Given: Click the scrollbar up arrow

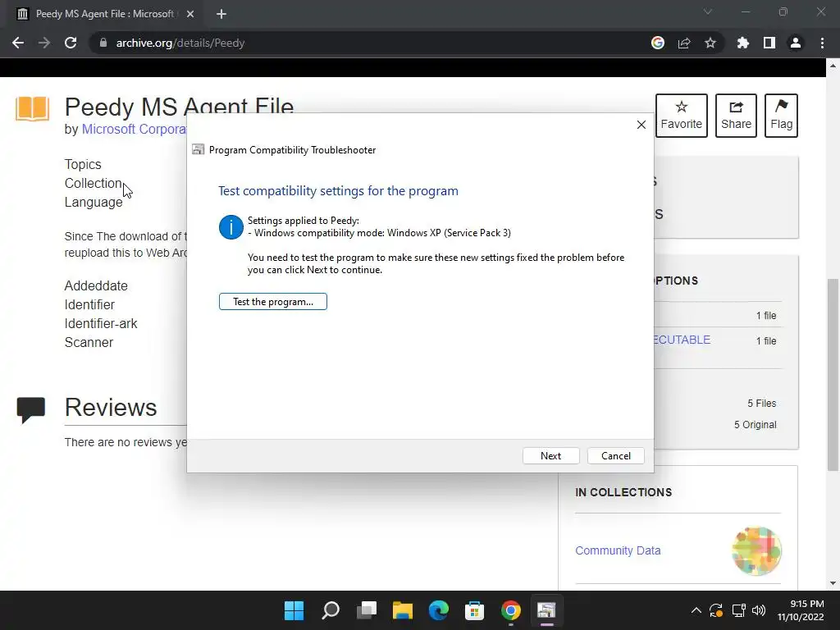Looking at the screenshot, I should tap(833, 66).
